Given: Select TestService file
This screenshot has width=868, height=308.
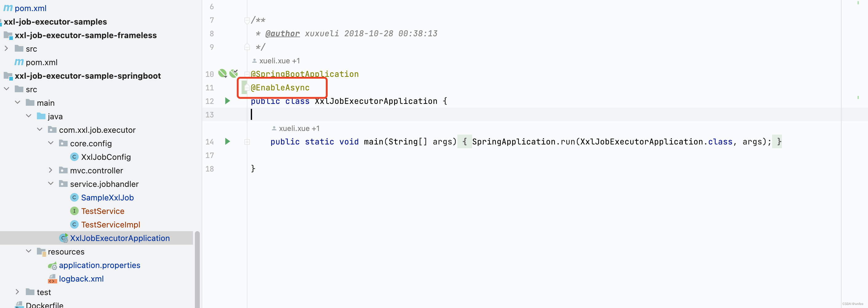Looking at the screenshot, I should point(102,211).
